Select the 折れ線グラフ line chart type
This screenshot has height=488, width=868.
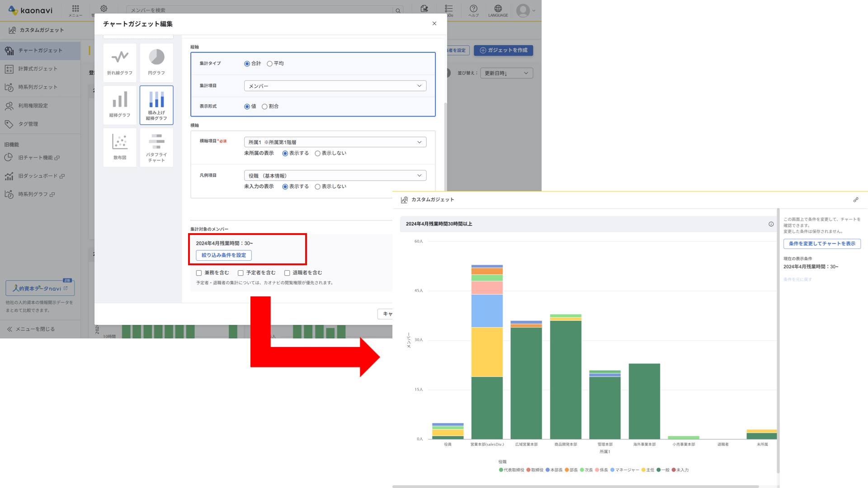click(120, 62)
